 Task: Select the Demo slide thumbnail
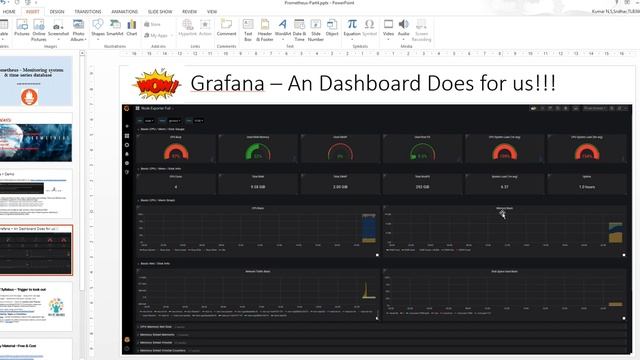tap(36, 194)
